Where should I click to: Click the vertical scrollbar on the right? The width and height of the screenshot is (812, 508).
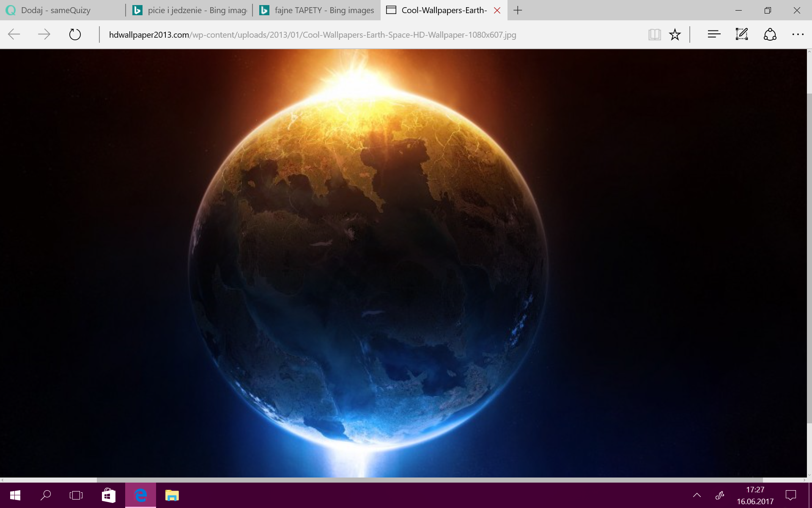coord(809,258)
